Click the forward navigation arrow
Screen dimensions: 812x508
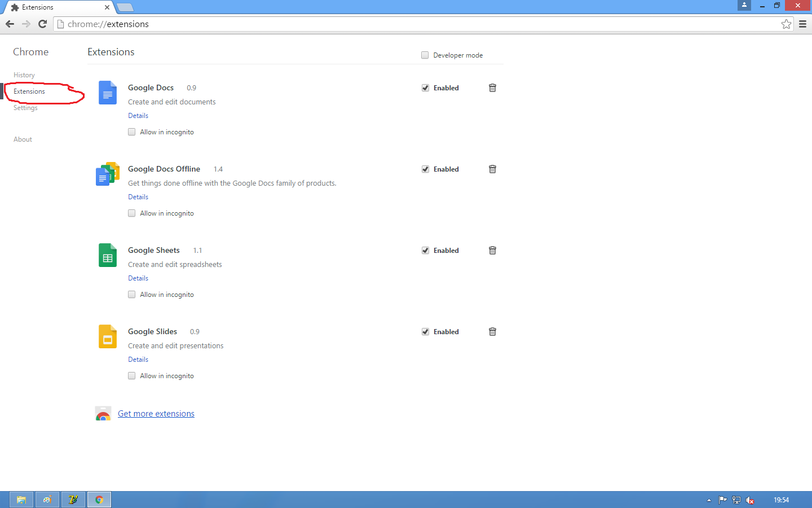(x=26, y=24)
